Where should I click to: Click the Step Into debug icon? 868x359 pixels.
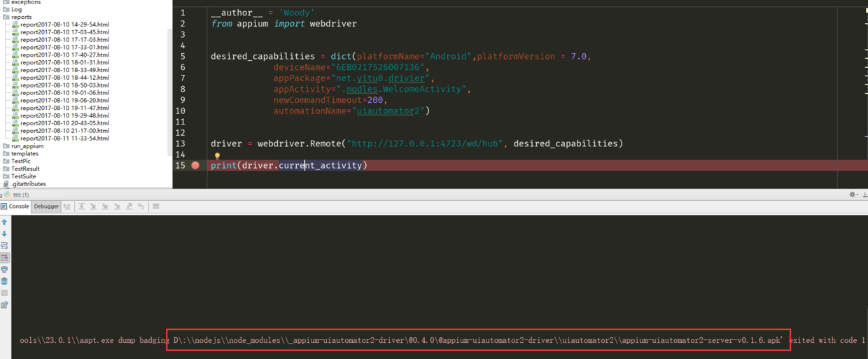pos(94,206)
